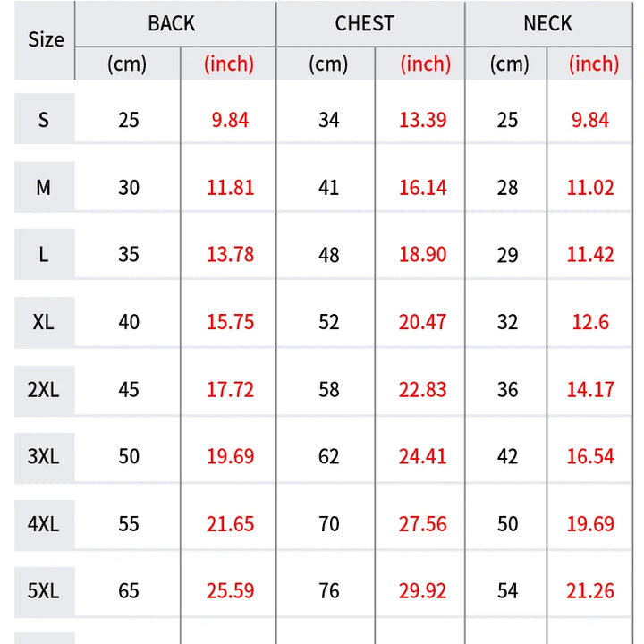This screenshot has width=644, height=644.
Task: Select the XL size row label
Action: [x=44, y=322]
